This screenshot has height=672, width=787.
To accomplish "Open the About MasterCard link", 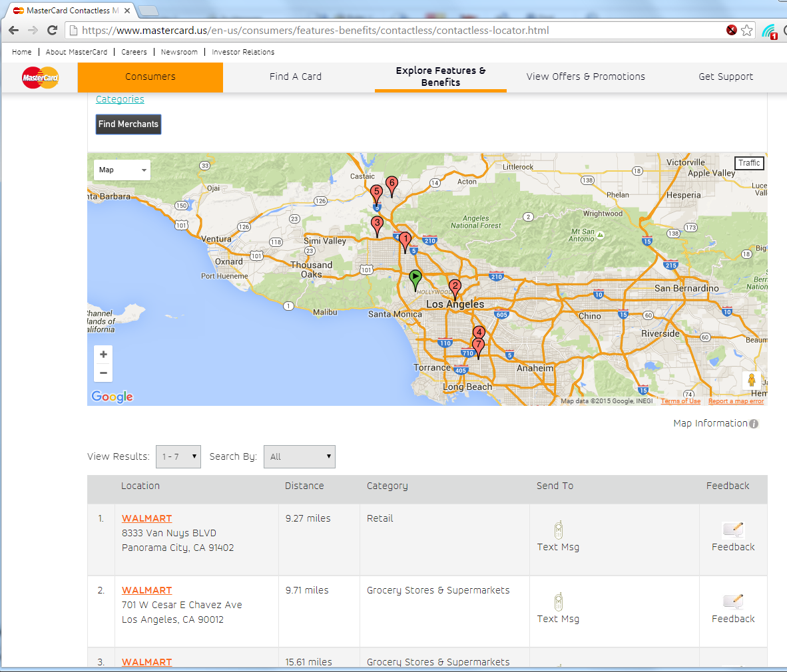I will point(77,52).
